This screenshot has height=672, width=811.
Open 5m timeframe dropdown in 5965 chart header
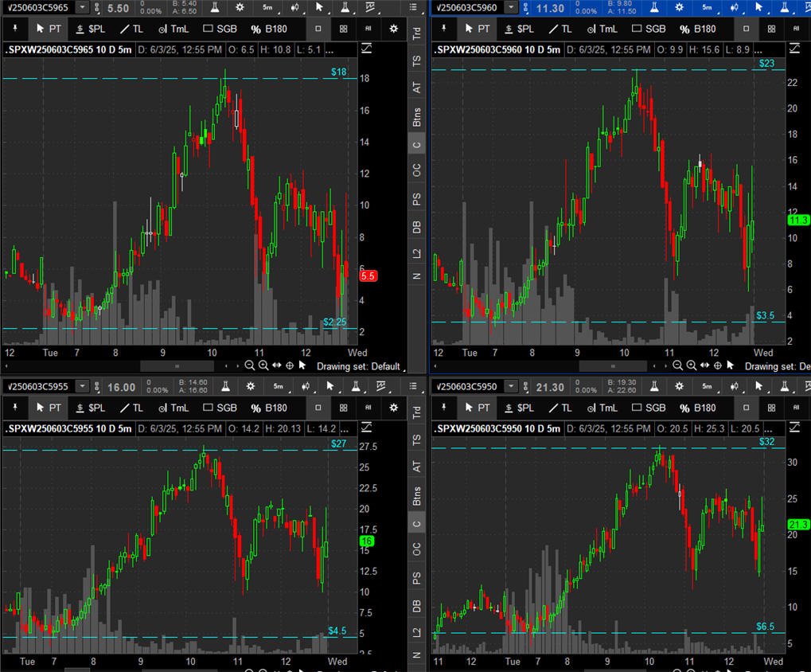pos(268,7)
